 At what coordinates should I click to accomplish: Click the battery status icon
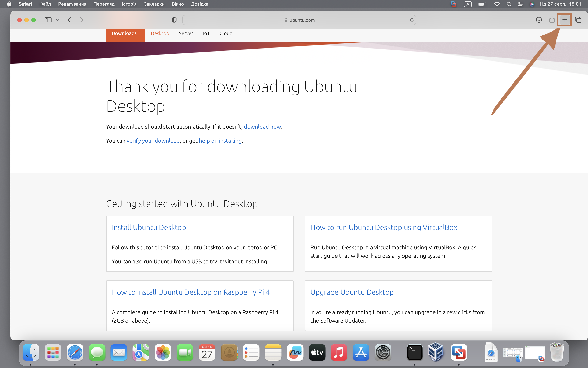482,4
